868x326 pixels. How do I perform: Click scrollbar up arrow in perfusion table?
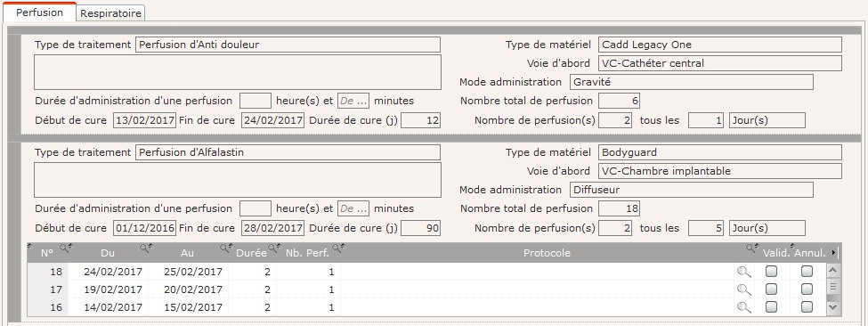coord(832,270)
